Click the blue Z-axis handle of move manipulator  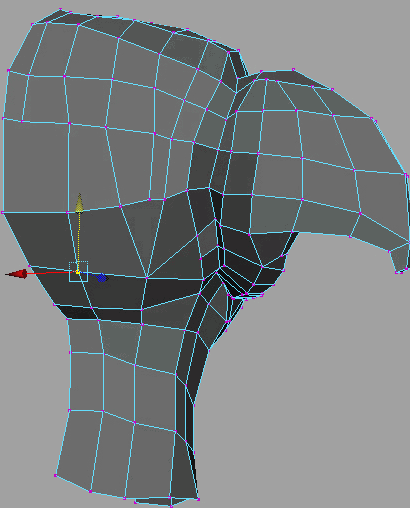click(102, 277)
